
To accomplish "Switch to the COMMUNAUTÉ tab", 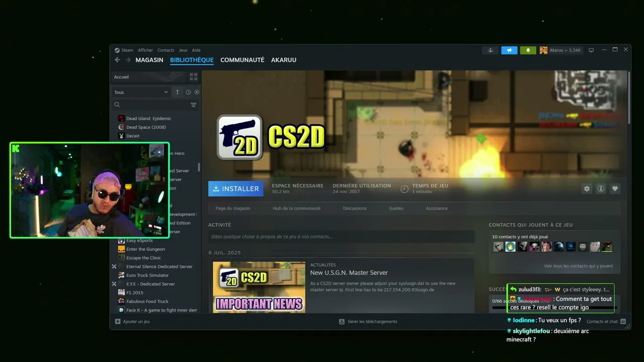I will tap(242, 60).
